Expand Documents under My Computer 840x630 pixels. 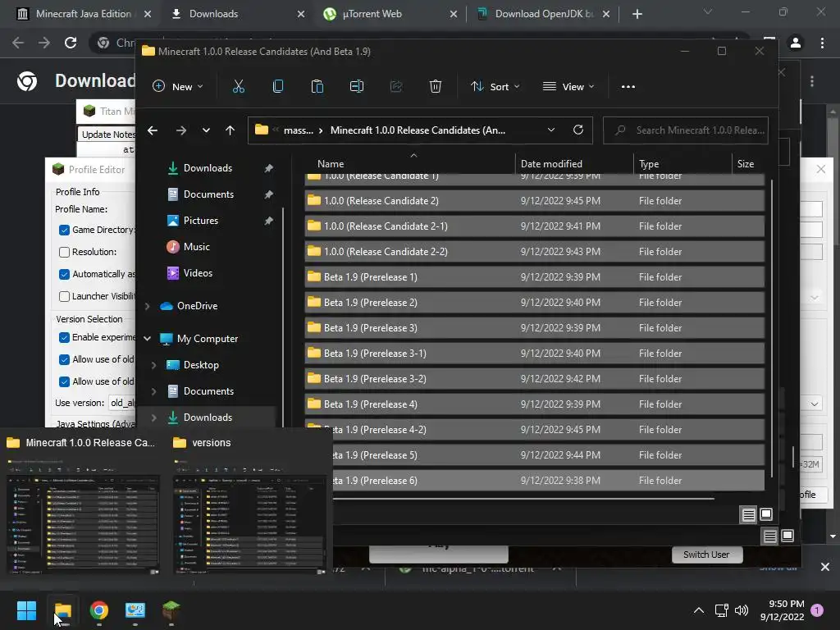[x=153, y=391]
